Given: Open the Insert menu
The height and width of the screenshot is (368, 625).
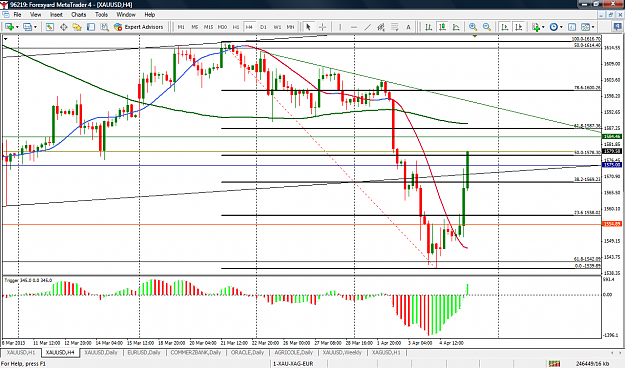Looking at the screenshot, I should pos(56,15).
